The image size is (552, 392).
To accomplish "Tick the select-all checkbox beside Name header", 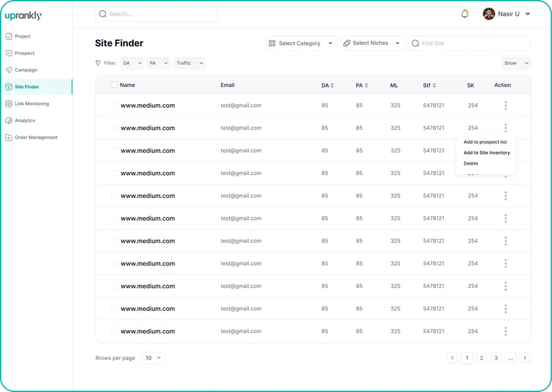I will click(x=114, y=85).
